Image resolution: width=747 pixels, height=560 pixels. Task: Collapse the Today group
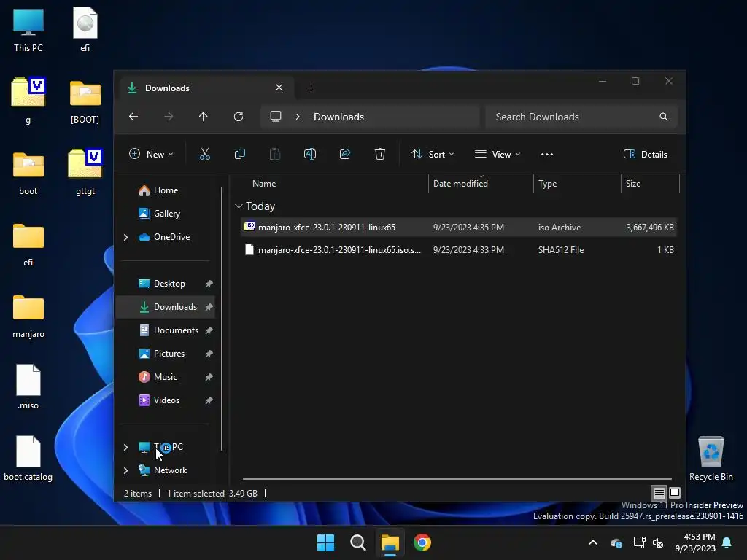[239, 206]
